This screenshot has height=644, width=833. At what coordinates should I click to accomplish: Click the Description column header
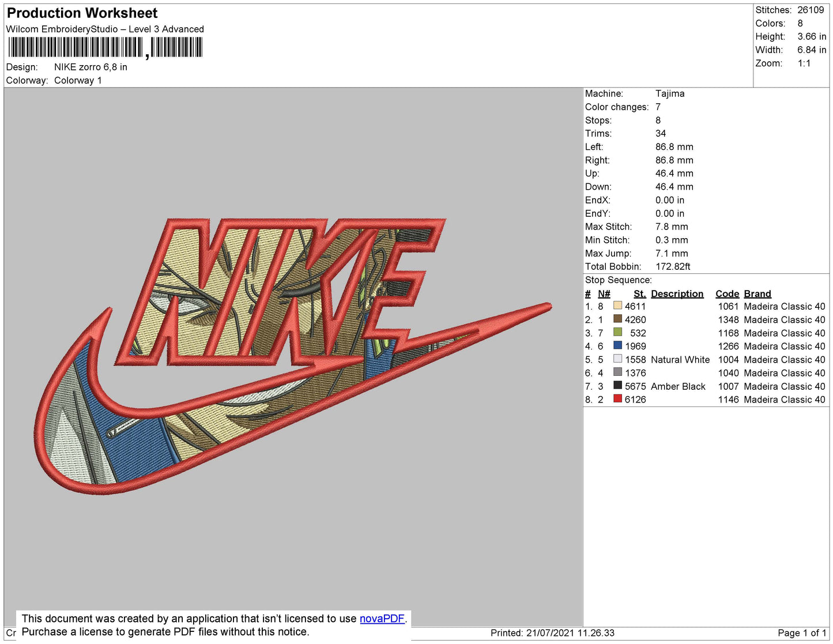677,293
